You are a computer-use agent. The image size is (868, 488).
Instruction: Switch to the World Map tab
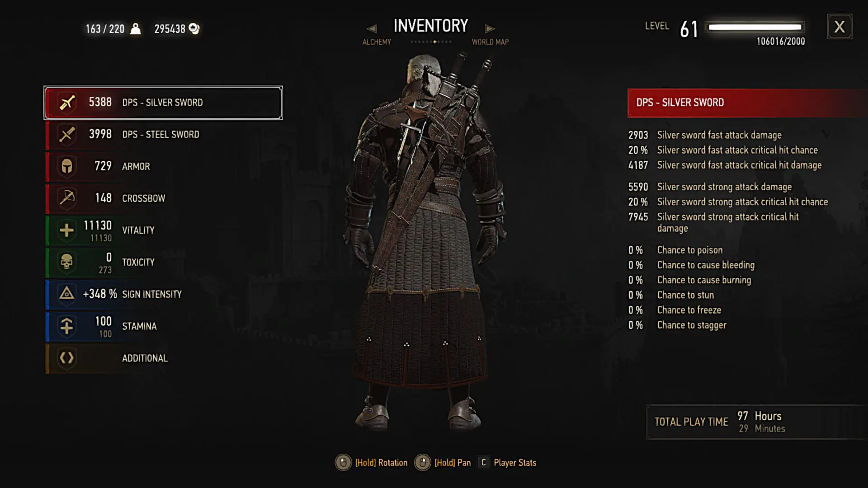(490, 42)
